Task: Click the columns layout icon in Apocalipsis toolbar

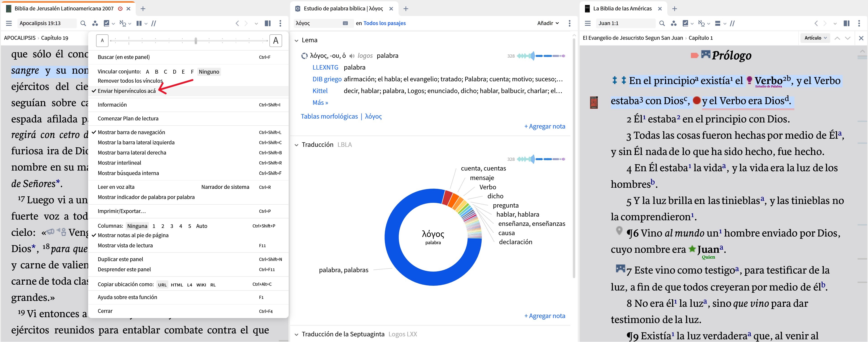Action: click(139, 23)
